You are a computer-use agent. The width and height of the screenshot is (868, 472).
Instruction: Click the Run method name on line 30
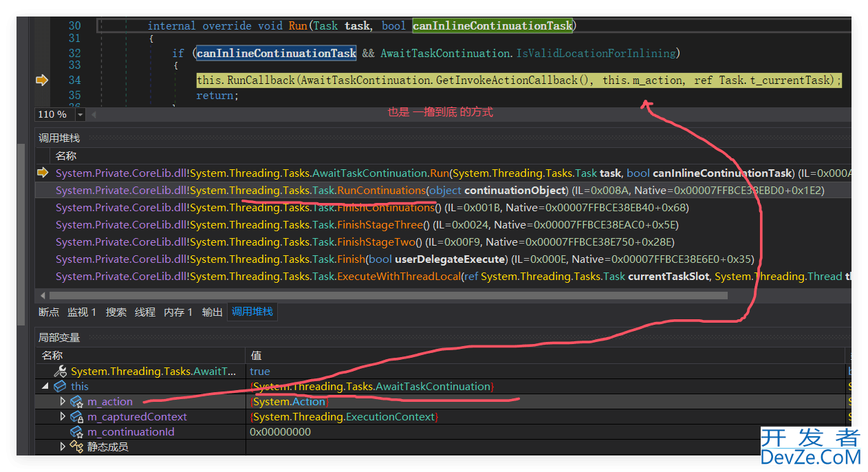coord(297,26)
